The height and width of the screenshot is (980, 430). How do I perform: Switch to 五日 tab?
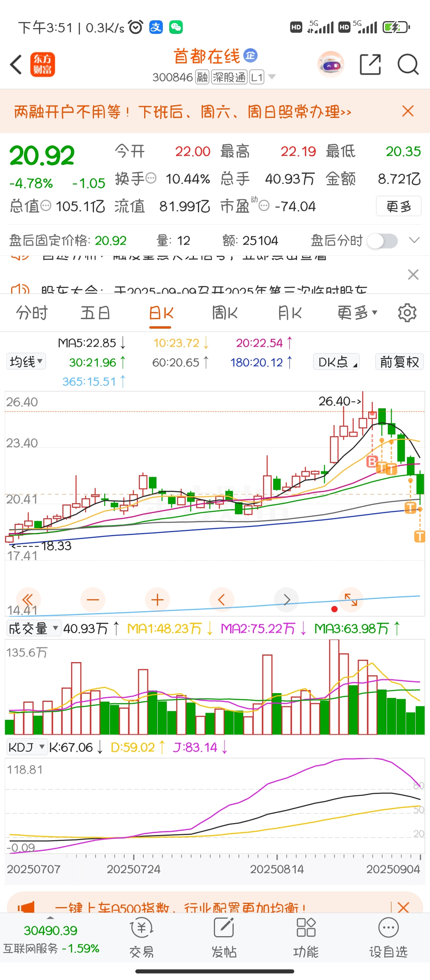(x=95, y=313)
